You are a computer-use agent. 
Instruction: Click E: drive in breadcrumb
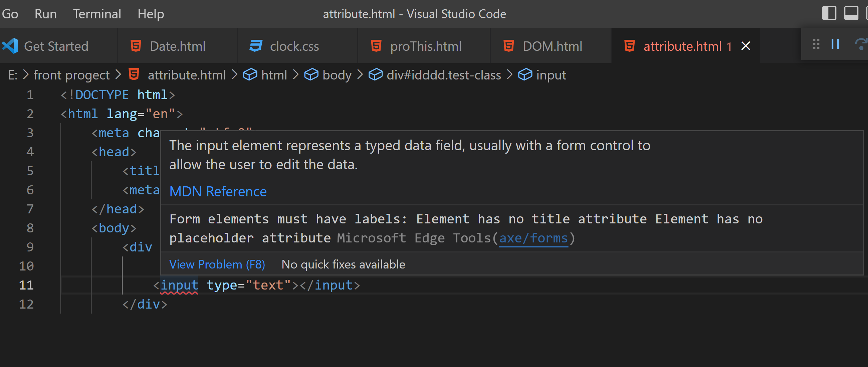(x=12, y=75)
